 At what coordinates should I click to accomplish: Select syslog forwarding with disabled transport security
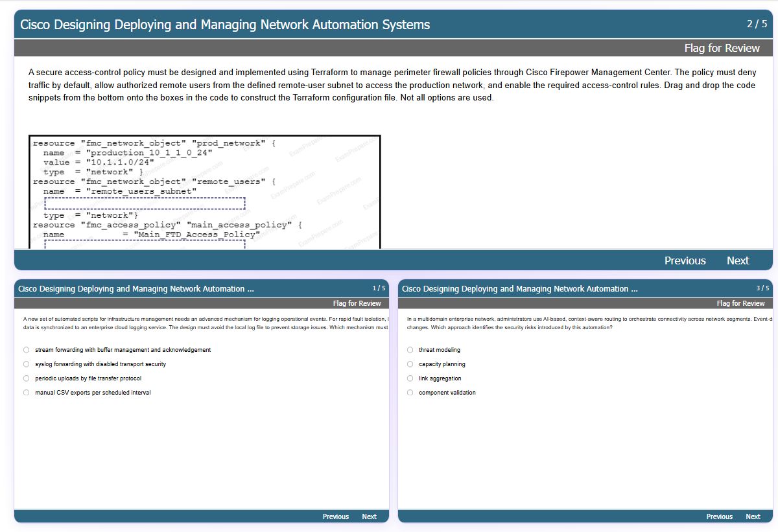(x=27, y=364)
